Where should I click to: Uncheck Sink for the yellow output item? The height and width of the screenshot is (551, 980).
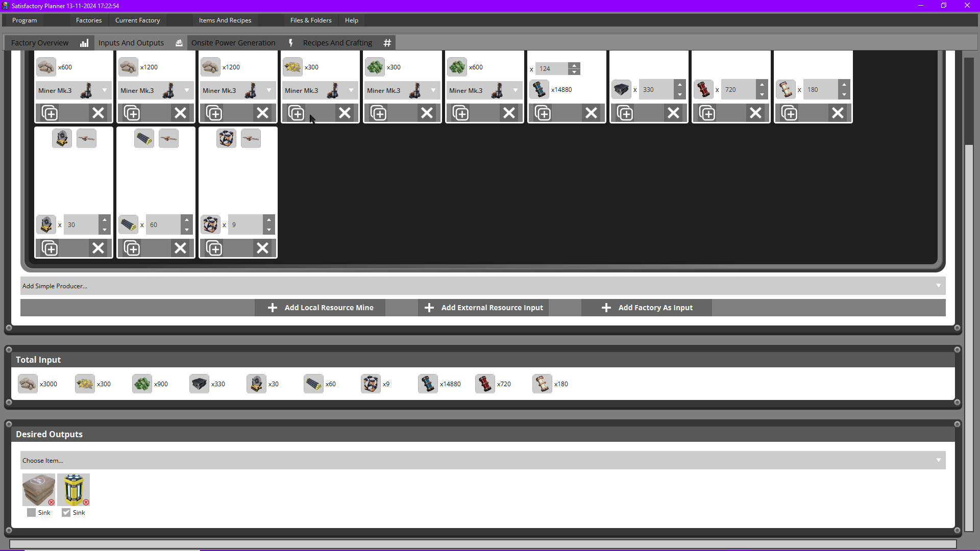coord(66,513)
